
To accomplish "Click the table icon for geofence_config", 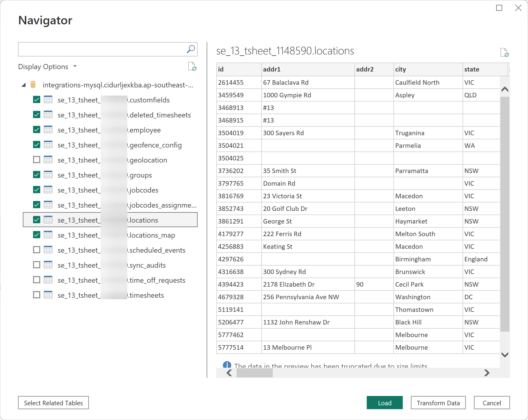I will point(48,145).
